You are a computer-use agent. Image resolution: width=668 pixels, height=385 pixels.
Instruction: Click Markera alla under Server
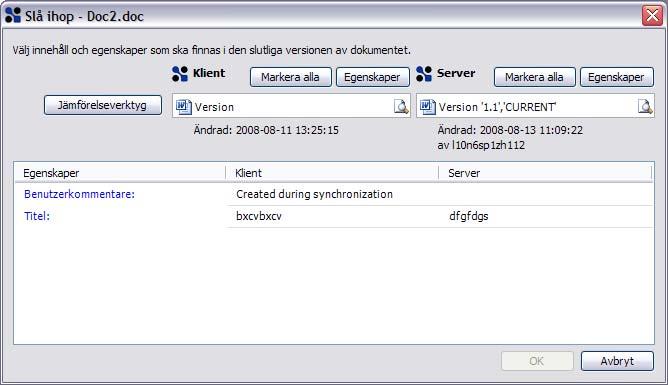point(535,77)
